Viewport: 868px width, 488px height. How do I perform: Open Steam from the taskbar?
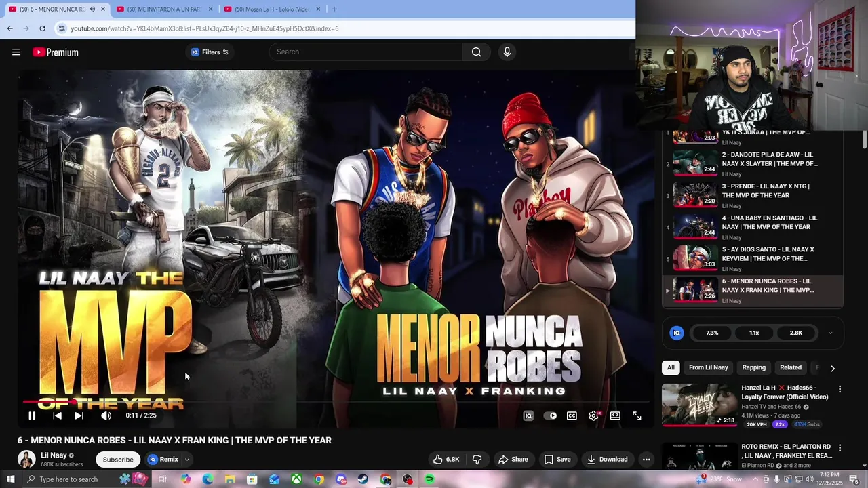pos(363,479)
